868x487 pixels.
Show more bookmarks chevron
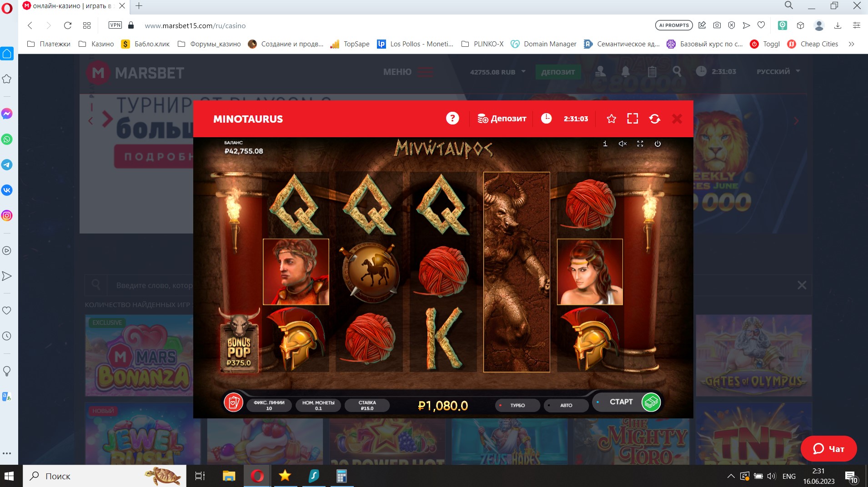click(x=852, y=44)
